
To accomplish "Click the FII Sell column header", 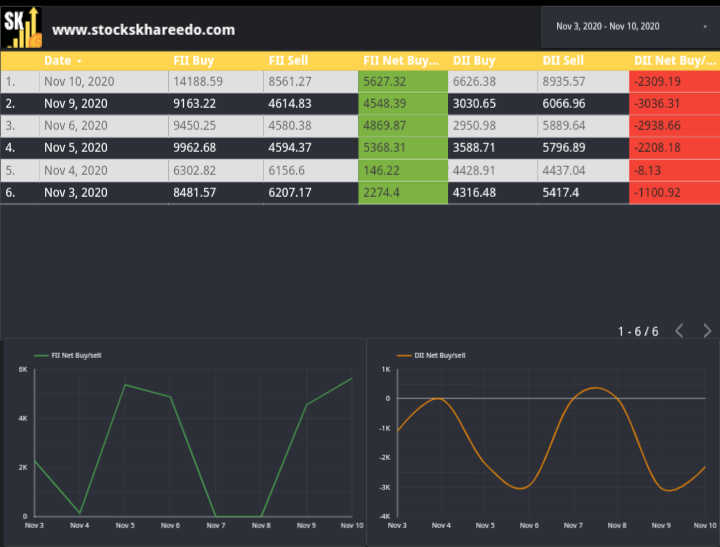I will coord(288,61).
